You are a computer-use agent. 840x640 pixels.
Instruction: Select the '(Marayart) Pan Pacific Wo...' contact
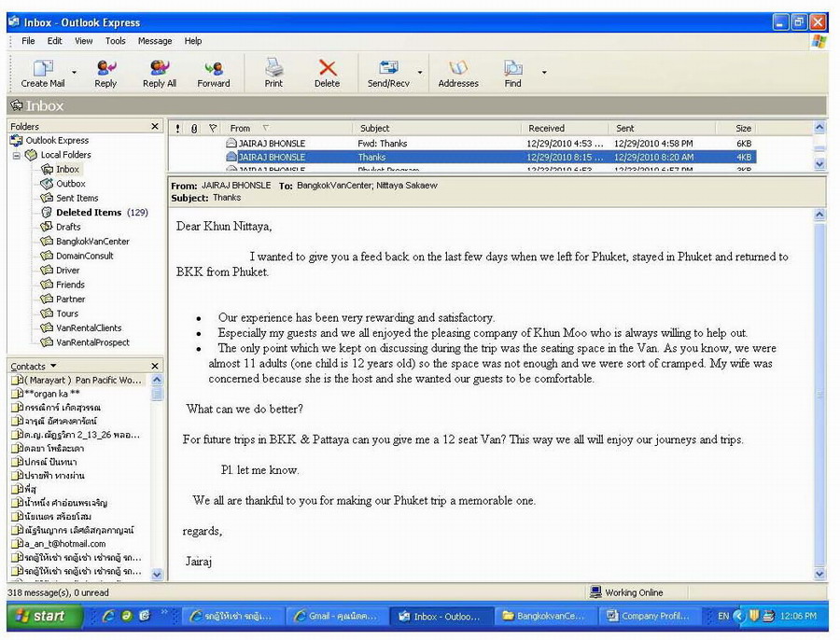click(78, 381)
